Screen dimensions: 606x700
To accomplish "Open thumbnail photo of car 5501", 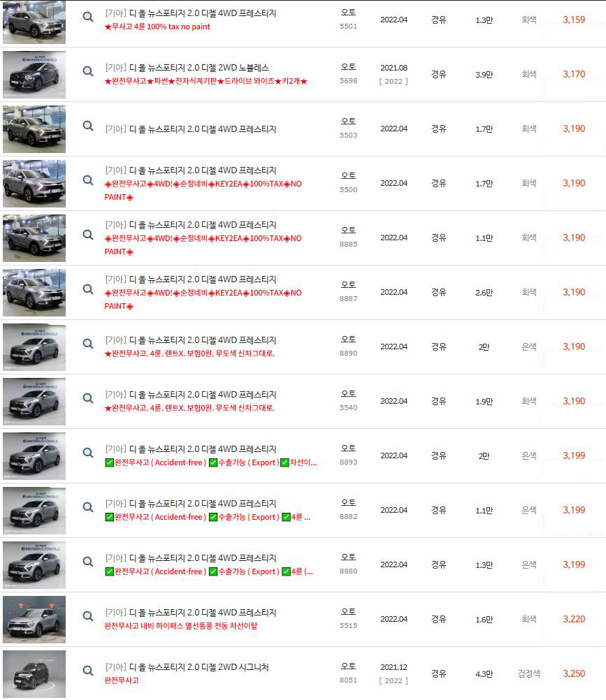I will [x=34, y=22].
